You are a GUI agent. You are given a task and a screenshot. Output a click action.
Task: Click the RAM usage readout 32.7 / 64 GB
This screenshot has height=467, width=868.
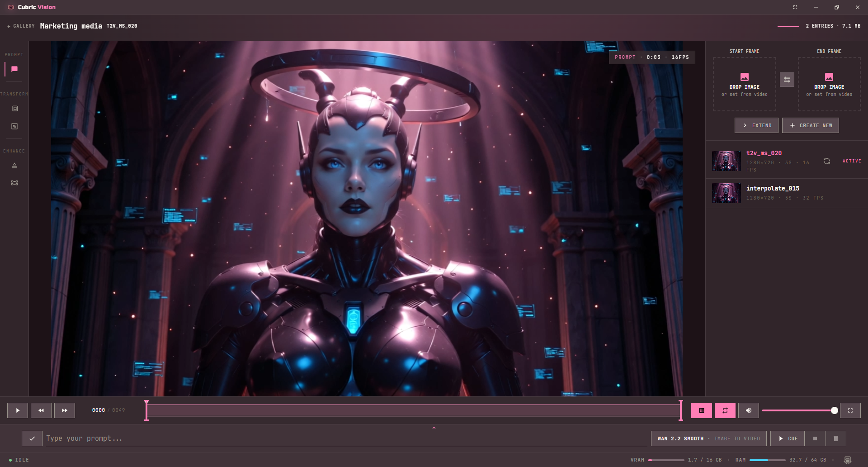pos(808,460)
